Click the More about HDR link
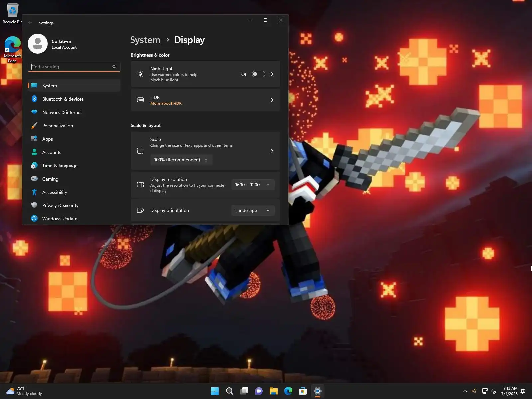532x399 pixels. click(x=166, y=103)
